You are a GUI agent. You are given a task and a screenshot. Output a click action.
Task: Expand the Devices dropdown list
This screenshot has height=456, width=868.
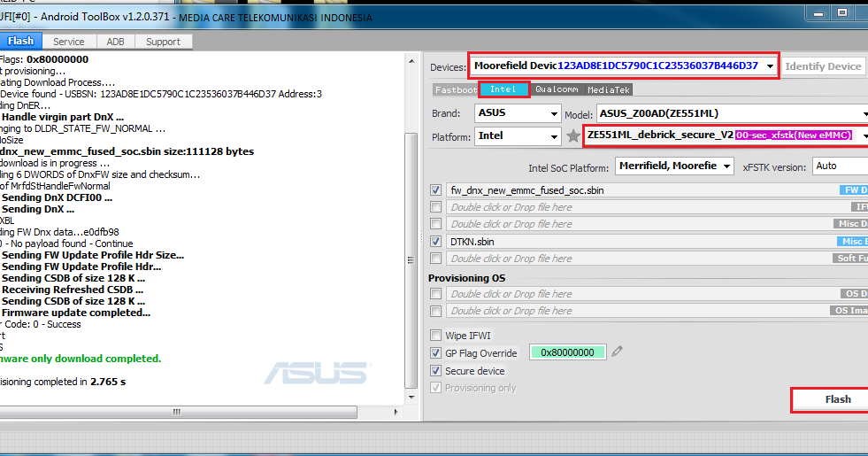770,66
